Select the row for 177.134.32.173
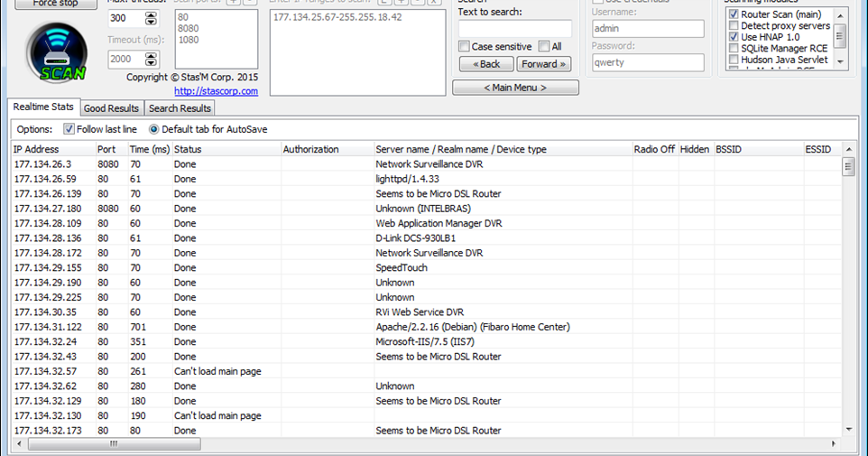This screenshot has width=868, height=456. [426, 431]
